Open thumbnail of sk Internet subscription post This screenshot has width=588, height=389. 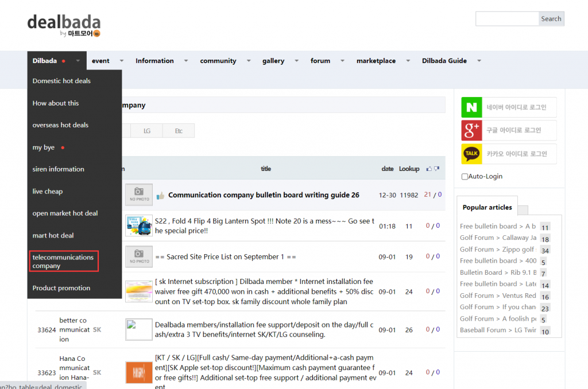[139, 291]
